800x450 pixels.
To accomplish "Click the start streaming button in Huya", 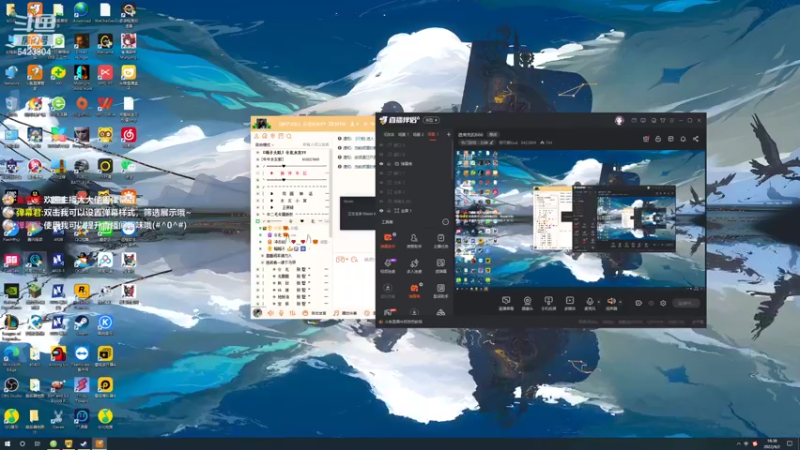I will coord(685,303).
